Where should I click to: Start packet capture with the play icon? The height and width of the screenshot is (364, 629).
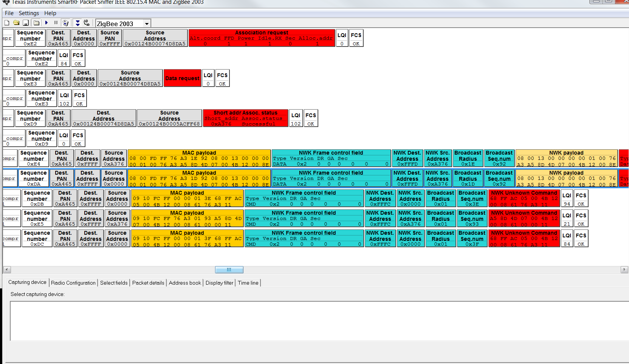pos(46,23)
